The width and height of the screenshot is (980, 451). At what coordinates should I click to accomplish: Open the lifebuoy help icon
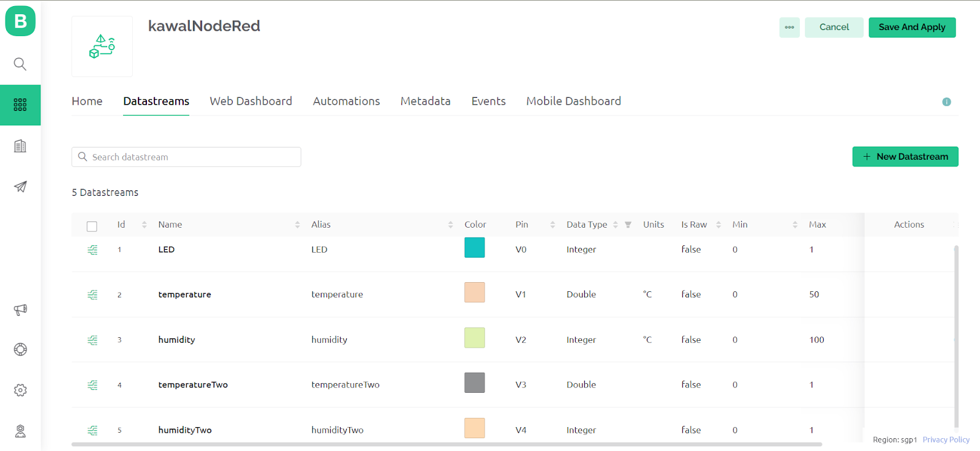[x=20, y=349]
